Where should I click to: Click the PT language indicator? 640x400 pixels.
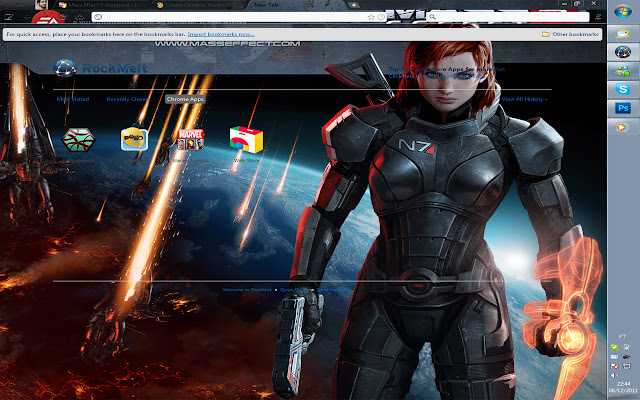(x=622, y=336)
